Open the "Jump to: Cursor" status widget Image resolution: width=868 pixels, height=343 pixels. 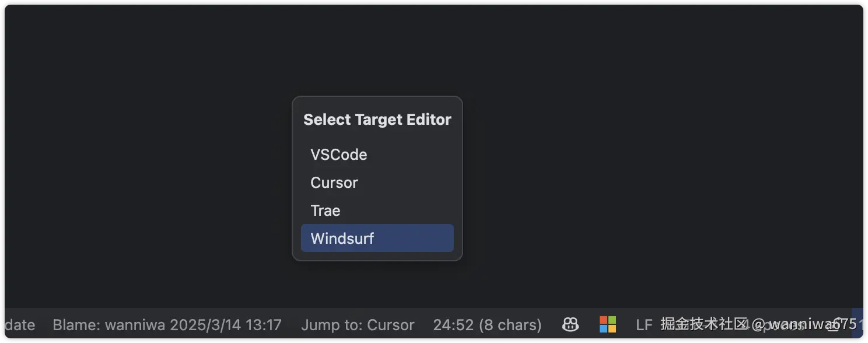(x=358, y=325)
